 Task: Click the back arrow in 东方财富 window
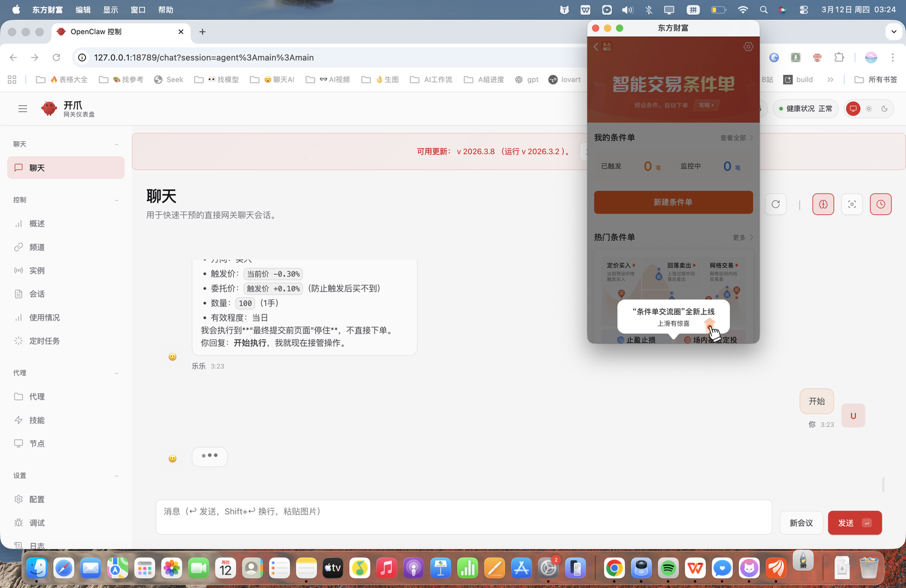pos(596,47)
